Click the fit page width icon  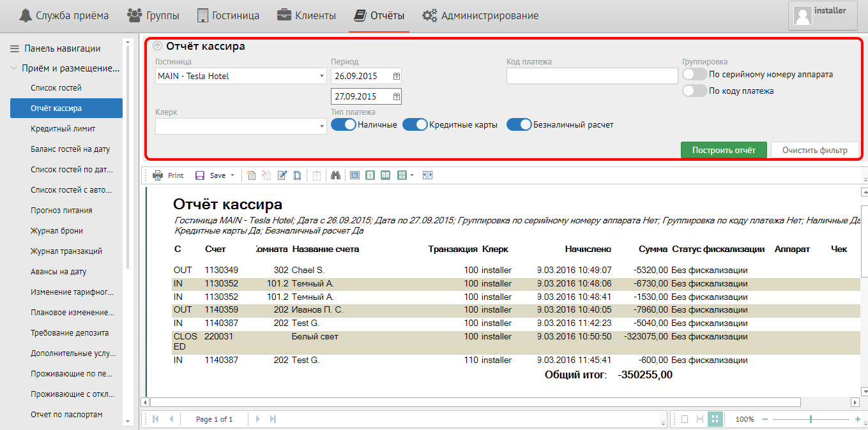(x=427, y=175)
